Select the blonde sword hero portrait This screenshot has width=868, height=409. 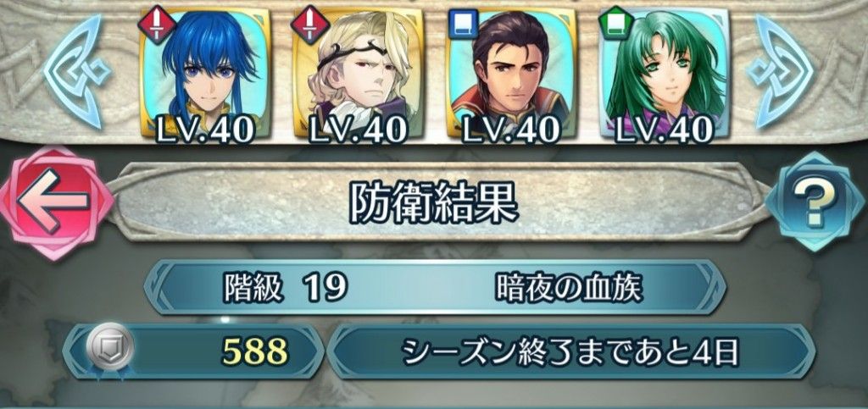(359, 73)
